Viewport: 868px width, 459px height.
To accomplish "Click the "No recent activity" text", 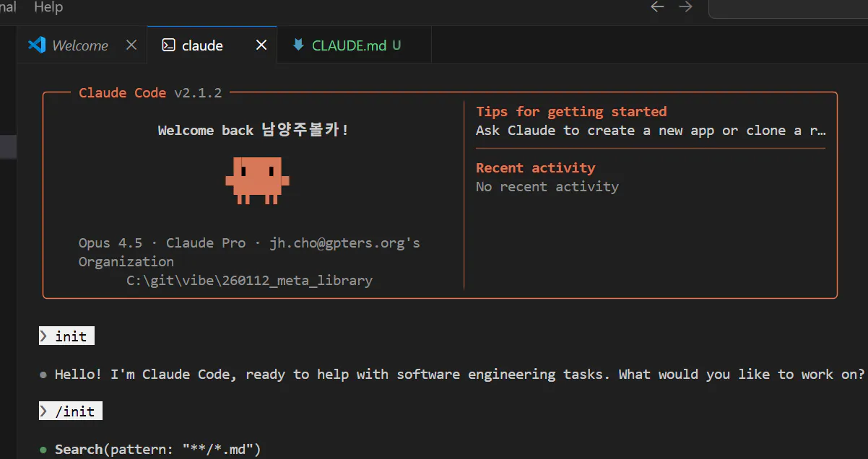I will click(x=547, y=187).
